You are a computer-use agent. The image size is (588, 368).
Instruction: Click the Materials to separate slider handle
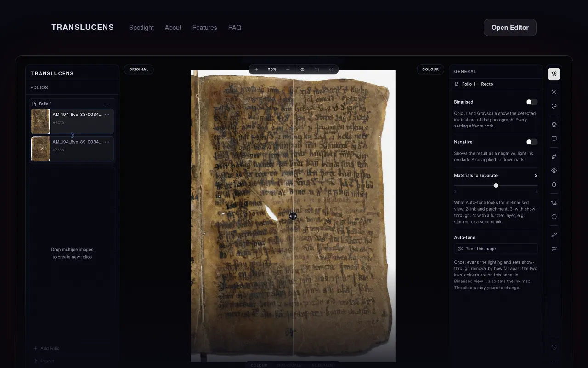(x=496, y=185)
